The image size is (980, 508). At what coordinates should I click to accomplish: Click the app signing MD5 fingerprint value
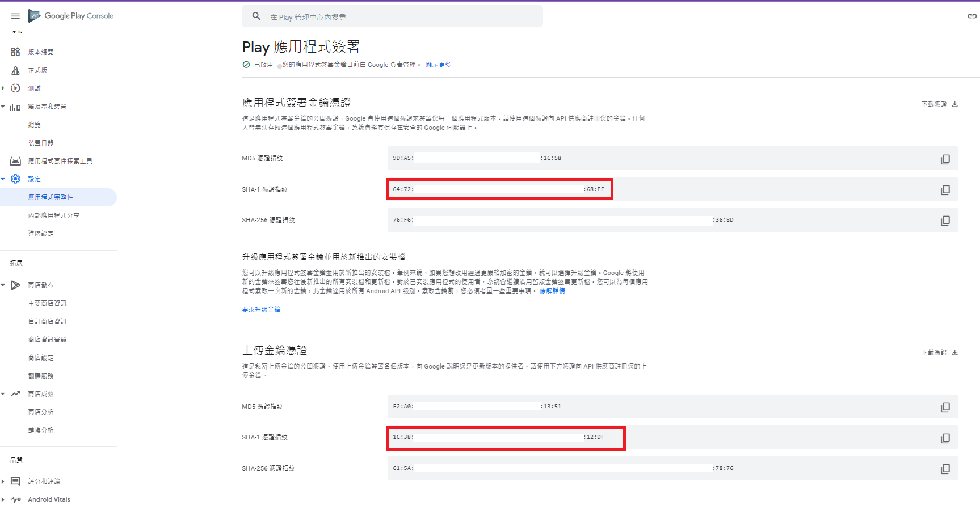pyautogui.click(x=477, y=158)
